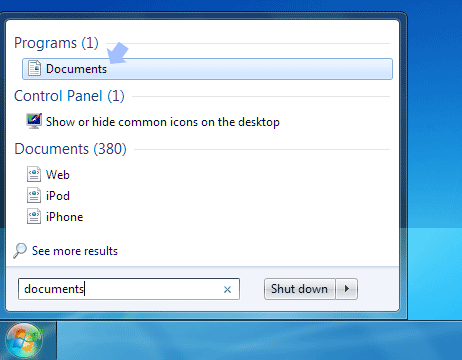Clear the search text with X
This screenshot has height=360, width=462.
click(227, 289)
